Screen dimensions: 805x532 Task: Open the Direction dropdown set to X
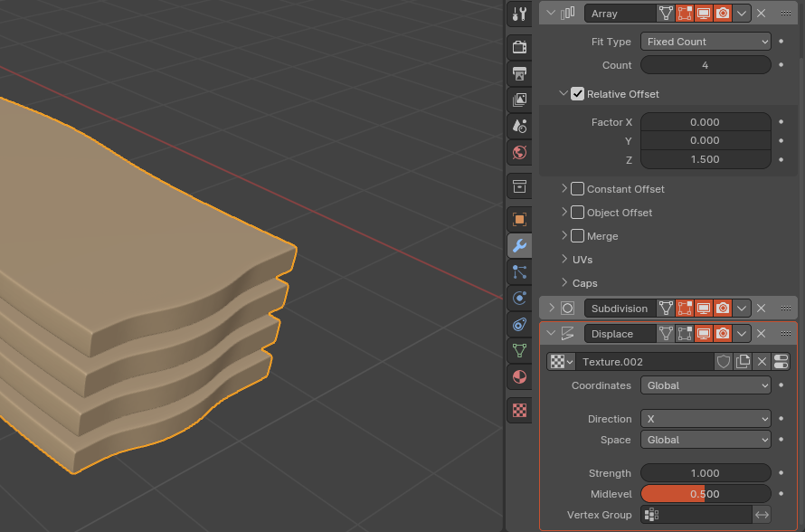(x=706, y=419)
